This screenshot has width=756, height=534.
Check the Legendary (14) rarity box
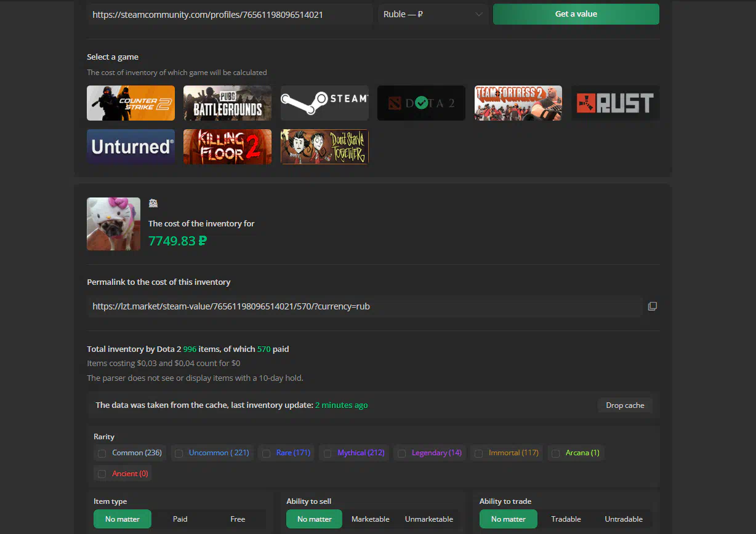[x=401, y=453]
